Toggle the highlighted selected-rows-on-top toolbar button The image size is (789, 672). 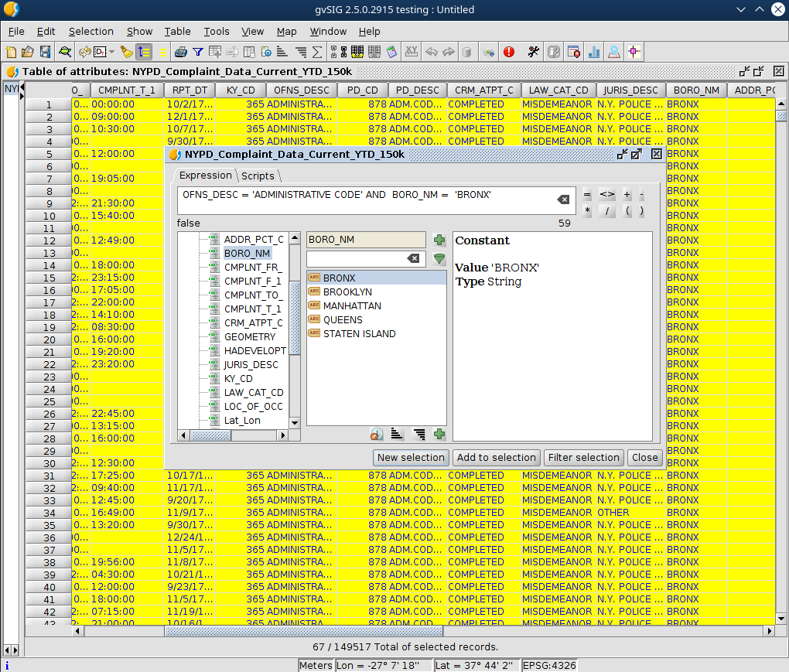point(144,52)
